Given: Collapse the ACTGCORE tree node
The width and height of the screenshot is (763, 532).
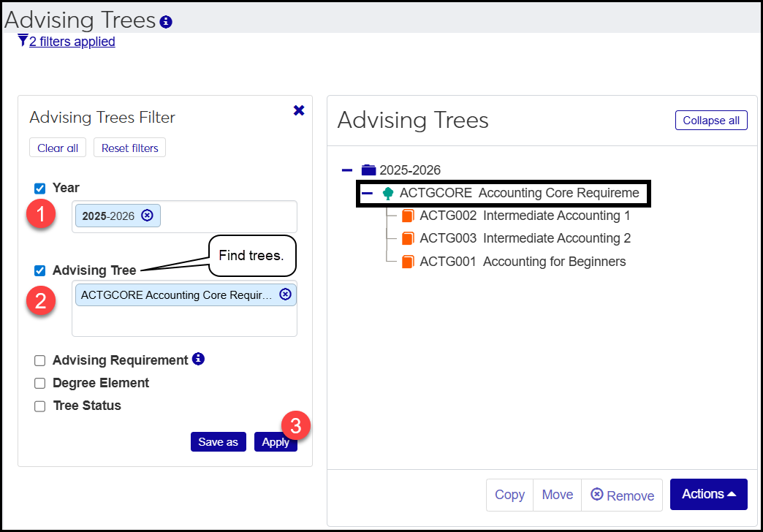Looking at the screenshot, I should [x=368, y=193].
